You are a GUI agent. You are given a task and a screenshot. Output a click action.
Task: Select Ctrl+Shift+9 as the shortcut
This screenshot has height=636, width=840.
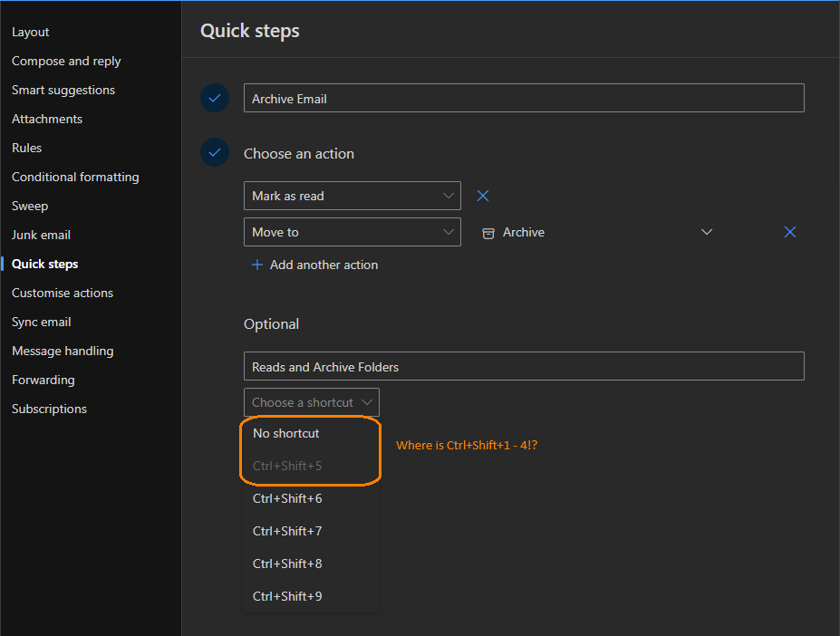pyautogui.click(x=287, y=596)
